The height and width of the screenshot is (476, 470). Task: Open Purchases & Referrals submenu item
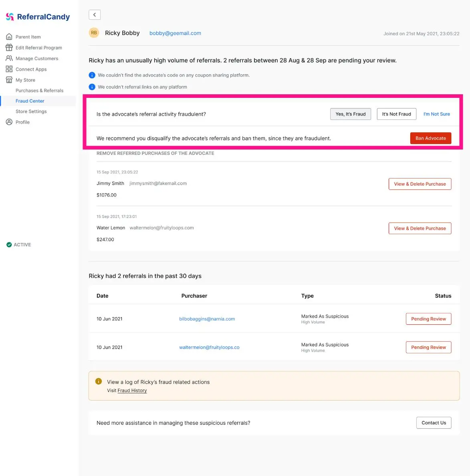(39, 91)
